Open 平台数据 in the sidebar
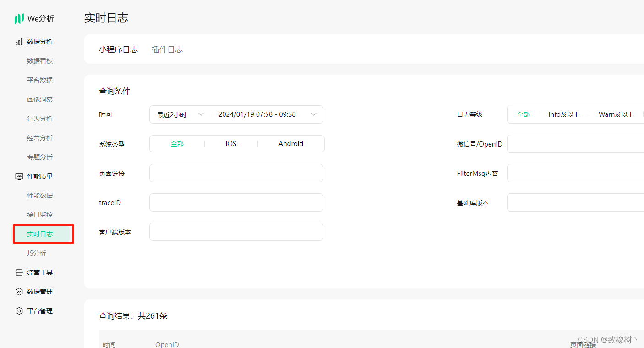Viewport: 644px width, 348px height. click(40, 80)
